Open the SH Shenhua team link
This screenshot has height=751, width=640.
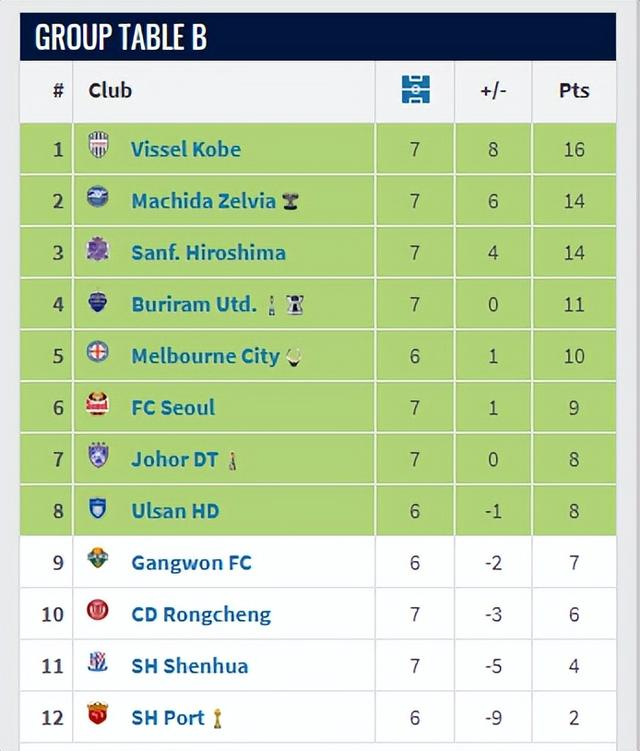[x=189, y=666]
